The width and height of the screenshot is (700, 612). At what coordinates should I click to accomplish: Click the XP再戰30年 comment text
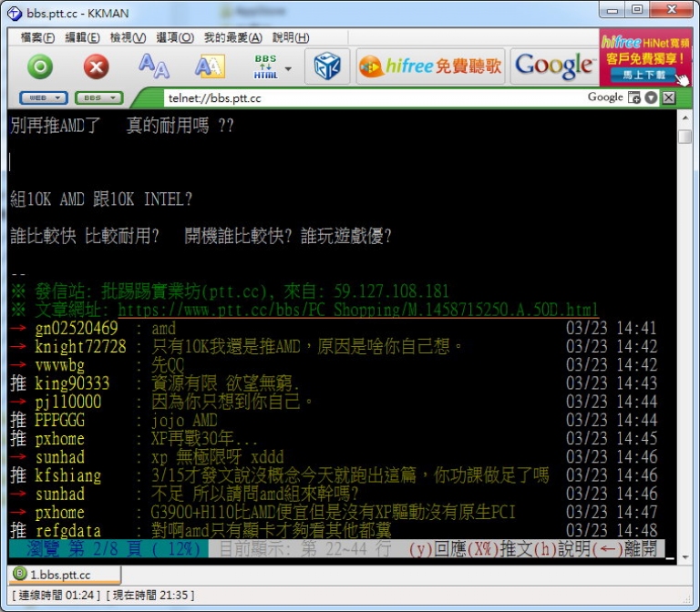[x=204, y=439]
